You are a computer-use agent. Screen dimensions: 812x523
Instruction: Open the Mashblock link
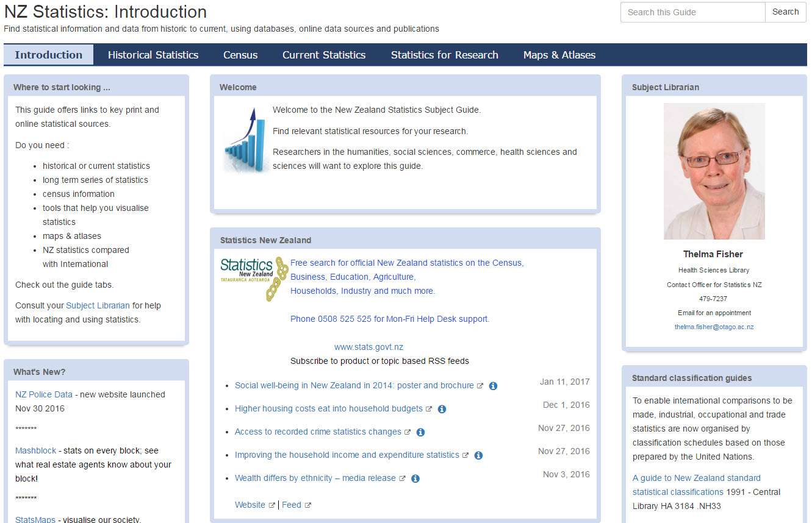pyautogui.click(x=35, y=450)
